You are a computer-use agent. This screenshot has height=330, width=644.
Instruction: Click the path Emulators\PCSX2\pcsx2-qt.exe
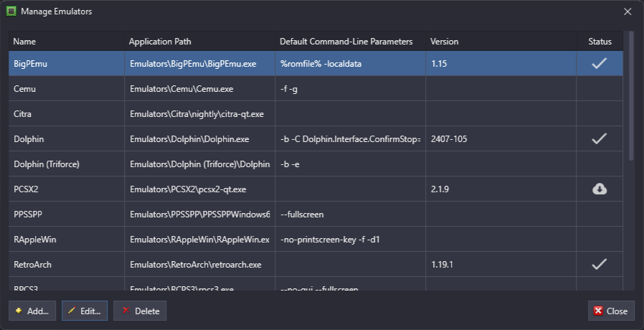(188, 189)
